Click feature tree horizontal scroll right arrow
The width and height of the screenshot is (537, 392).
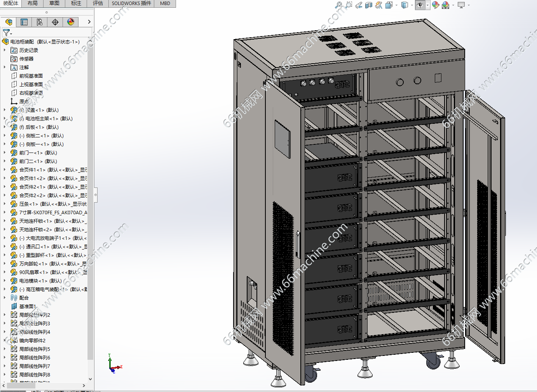click(x=84, y=385)
